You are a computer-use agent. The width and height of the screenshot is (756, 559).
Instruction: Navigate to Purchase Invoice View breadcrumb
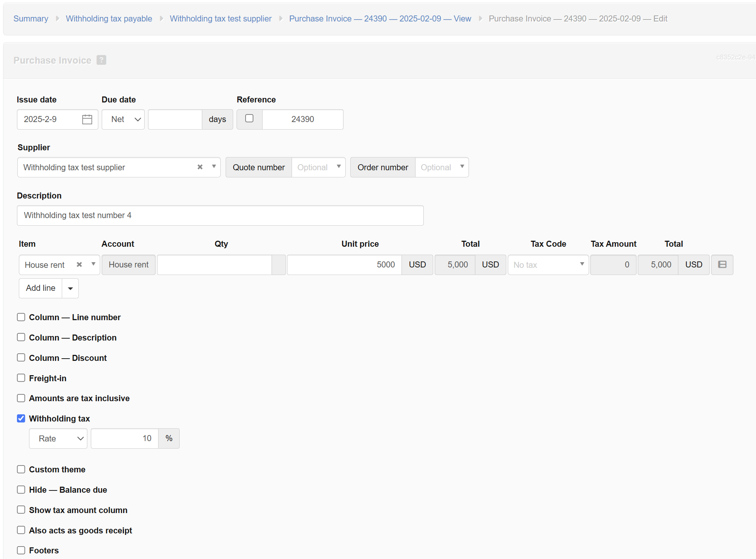380,18
